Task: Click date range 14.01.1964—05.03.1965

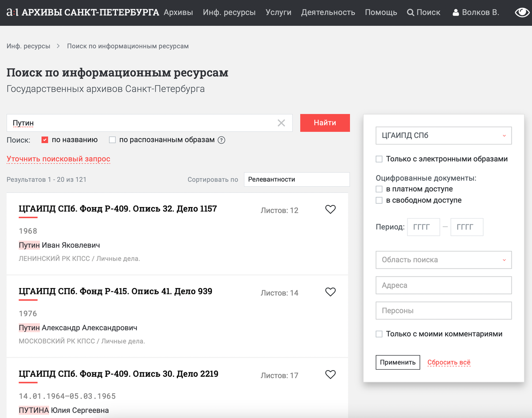Action: pyautogui.click(x=67, y=396)
